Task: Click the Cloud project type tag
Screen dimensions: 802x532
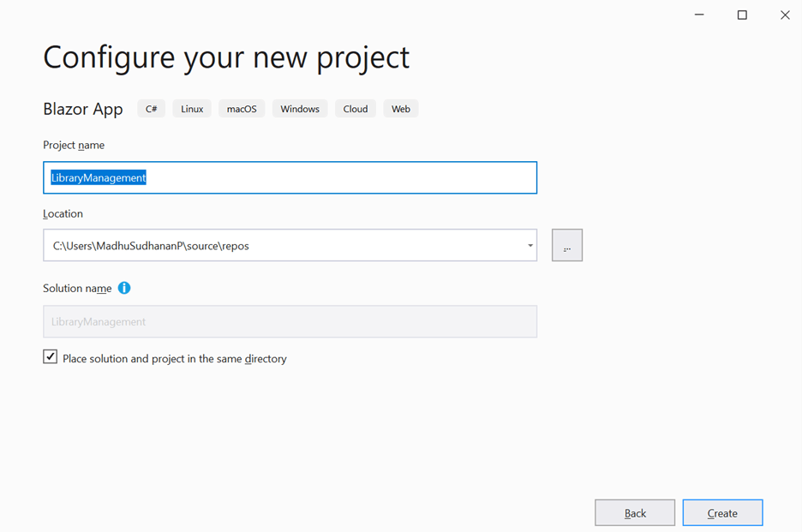Action: pos(356,109)
